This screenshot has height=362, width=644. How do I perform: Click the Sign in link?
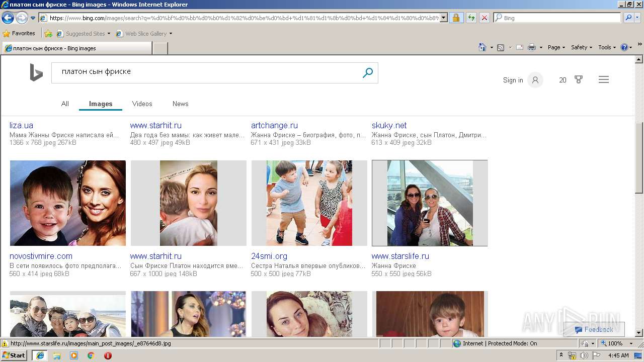point(513,80)
